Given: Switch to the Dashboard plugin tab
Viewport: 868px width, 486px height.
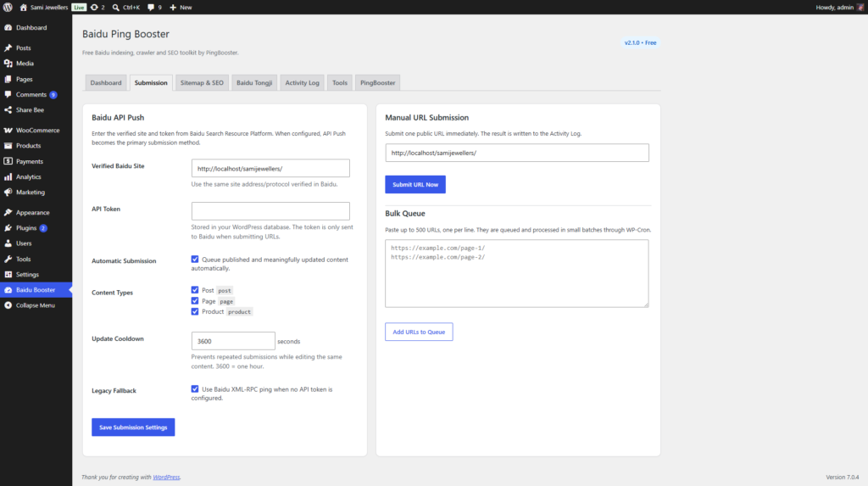Looking at the screenshot, I should (x=106, y=82).
